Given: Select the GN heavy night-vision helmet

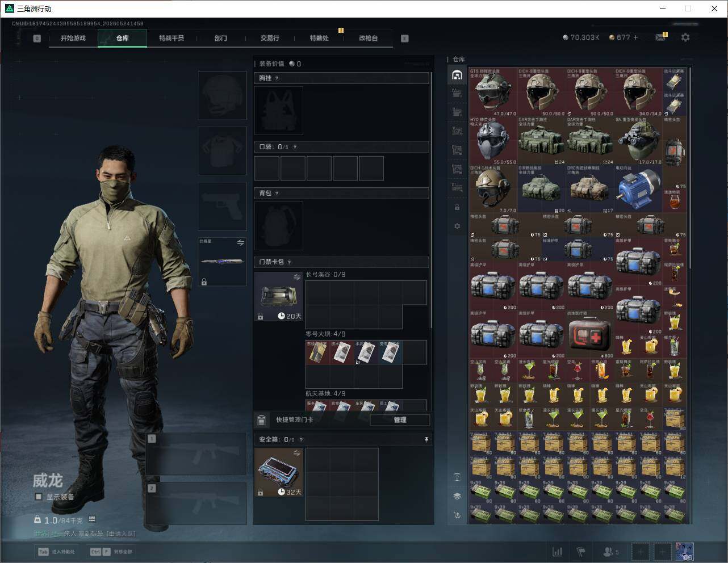Looking at the screenshot, I should pos(638,141).
